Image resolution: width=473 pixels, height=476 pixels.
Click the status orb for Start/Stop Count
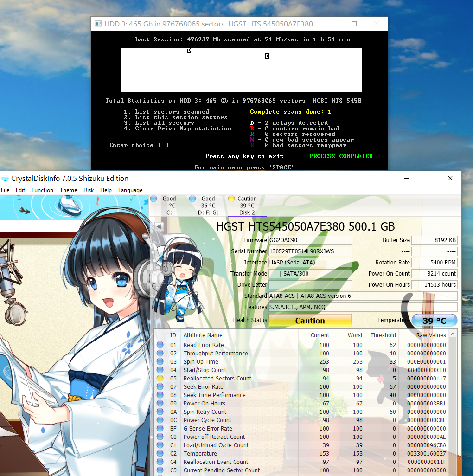(160, 370)
